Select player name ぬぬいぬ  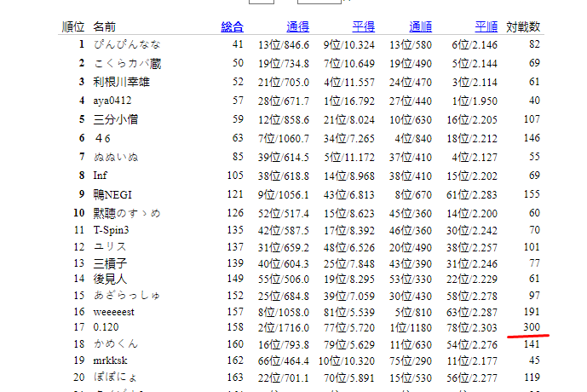(x=116, y=157)
